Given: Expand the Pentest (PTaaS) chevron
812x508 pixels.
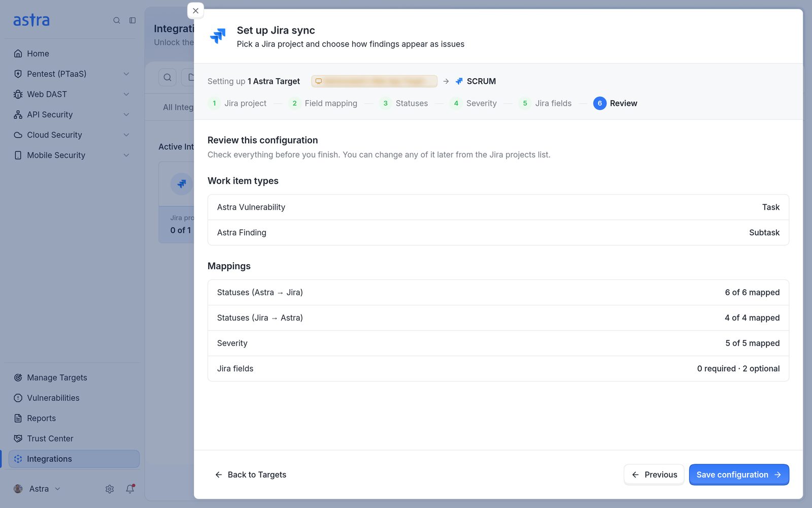Looking at the screenshot, I should (126, 74).
